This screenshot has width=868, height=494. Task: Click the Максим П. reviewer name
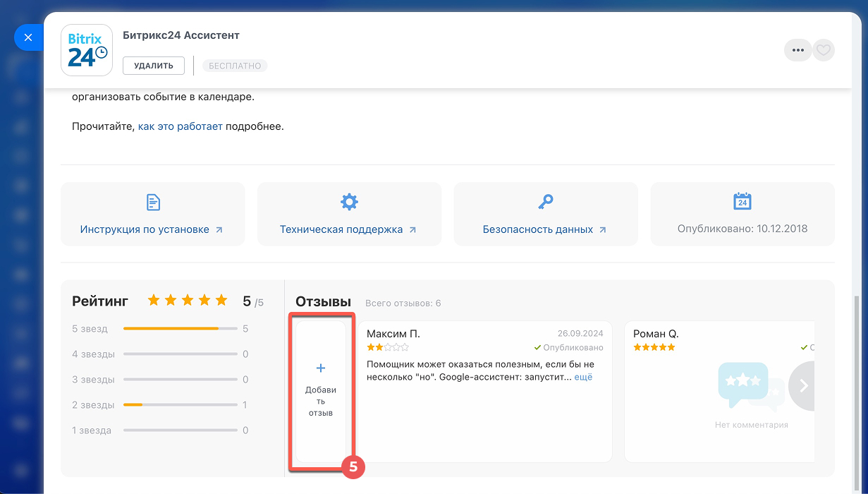point(393,334)
